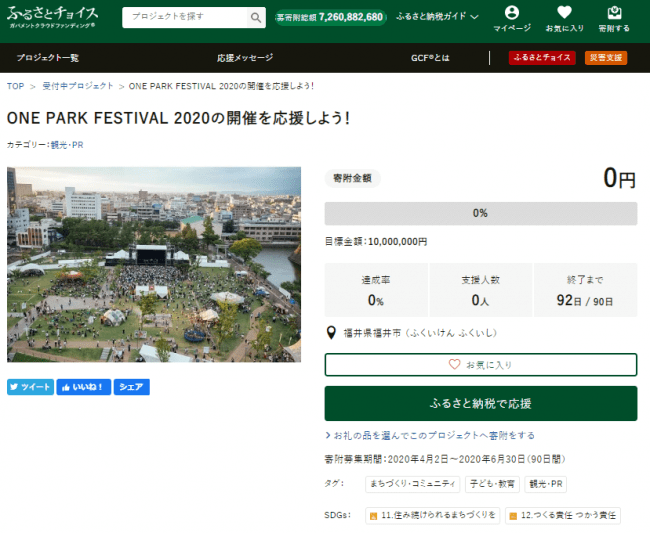Open the ふるさとチョイス logo homepage
Image resolution: width=650 pixels, height=533 pixels.
coord(52,17)
